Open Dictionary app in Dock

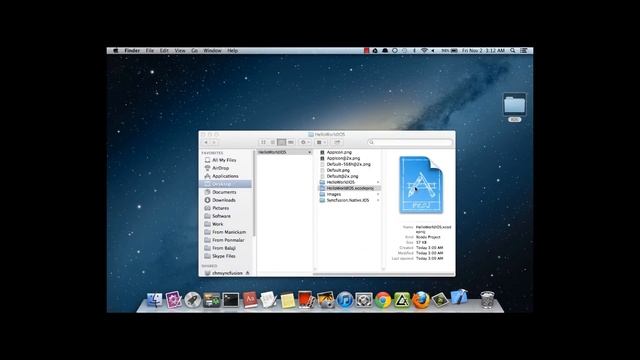point(250,300)
